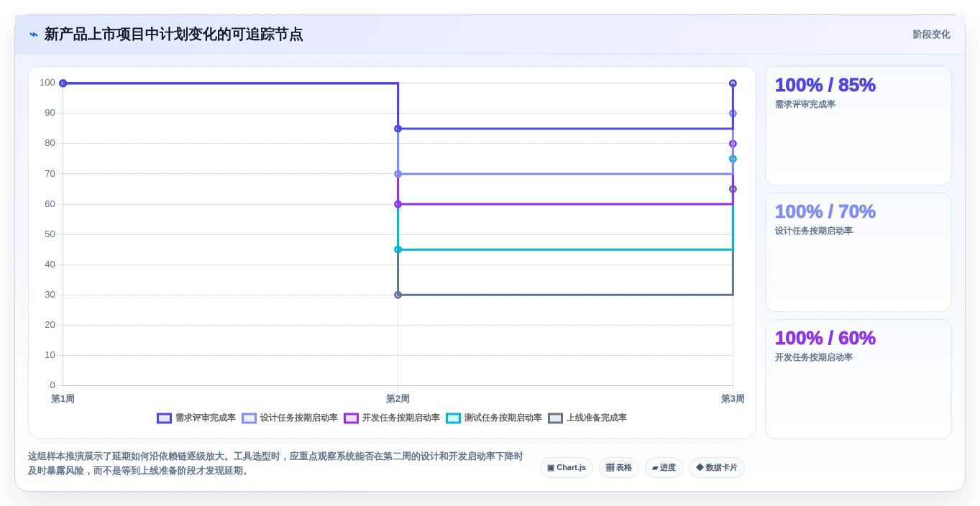Click the 第2周 data point at 30
This screenshot has height=506, width=980.
[398, 295]
